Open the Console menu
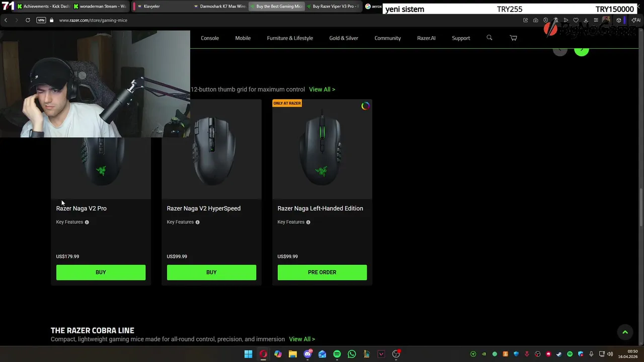644x362 pixels. pos(210,38)
